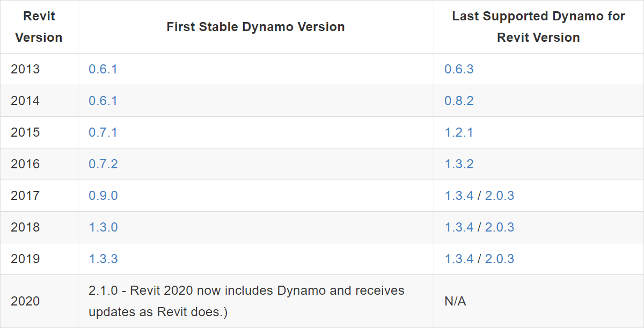Open the 1.3.0 Dynamo version link
Viewport: 644px width, 328px height.
click(x=103, y=227)
